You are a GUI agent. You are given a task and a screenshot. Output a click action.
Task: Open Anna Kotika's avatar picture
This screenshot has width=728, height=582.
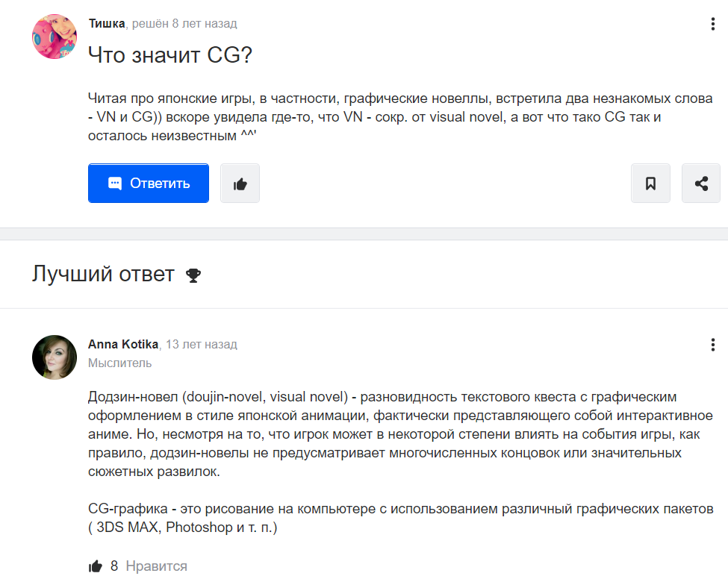(55, 357)
